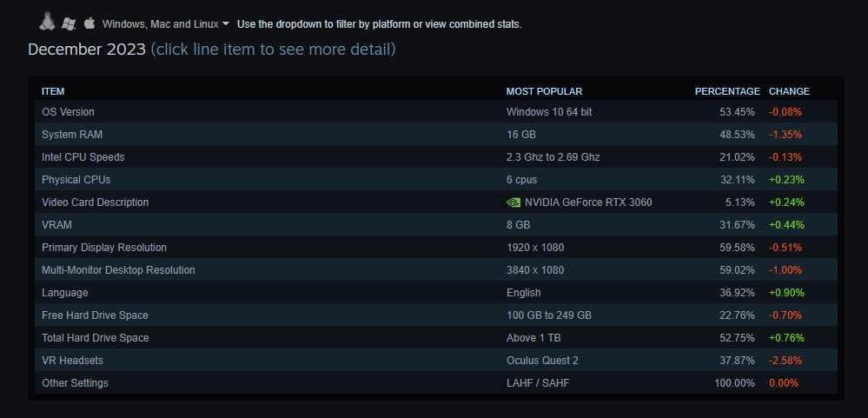Image resolution: width=868 pixels, height=418 pixels.
Task: Click the Windows logo platform icon
Action: (69, 23)
